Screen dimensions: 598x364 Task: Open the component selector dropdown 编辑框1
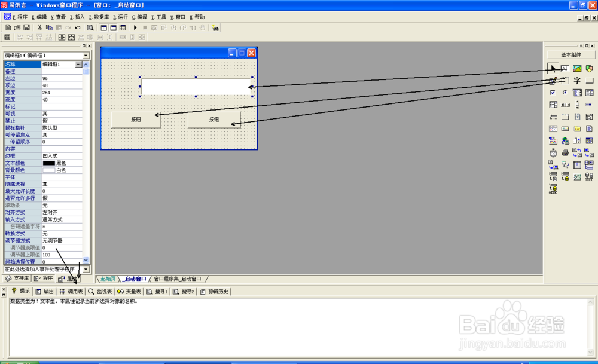coord(86,56)
